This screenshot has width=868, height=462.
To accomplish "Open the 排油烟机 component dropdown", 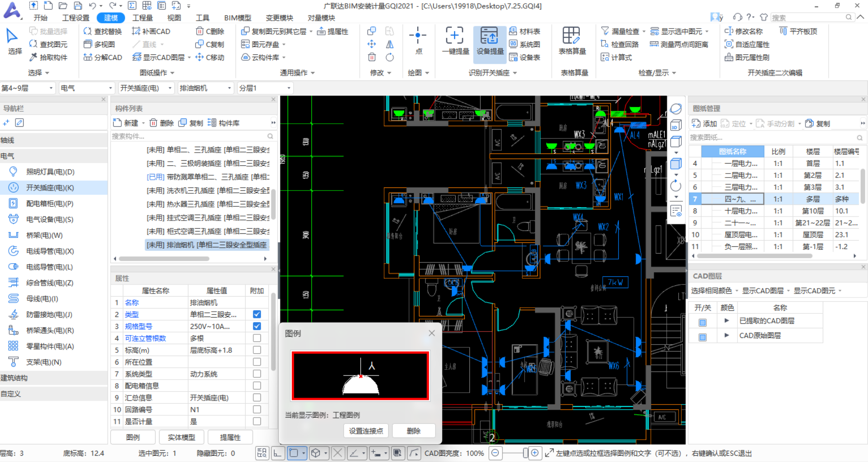I will [x=206, y=88].
